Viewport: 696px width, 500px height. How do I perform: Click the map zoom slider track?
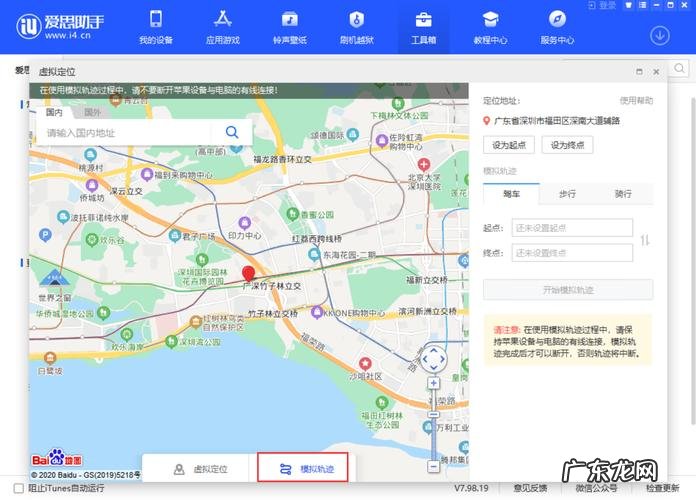434,425
